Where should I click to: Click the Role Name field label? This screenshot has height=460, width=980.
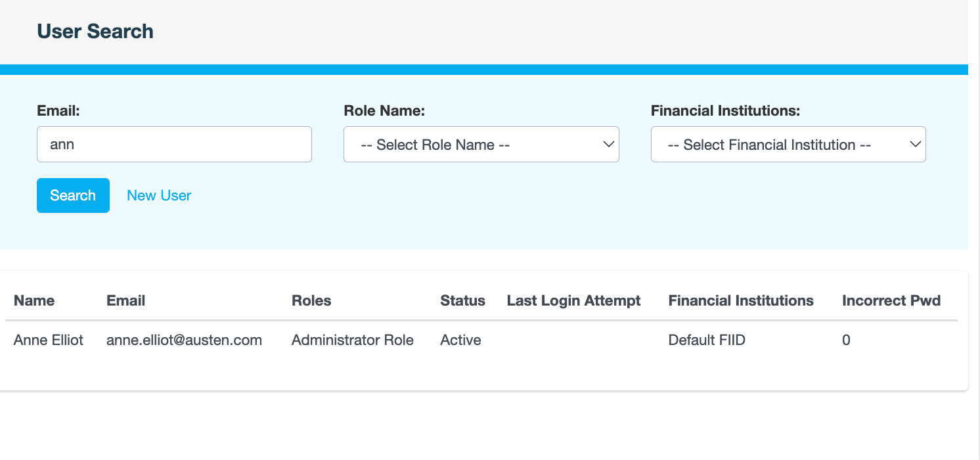tap(384, 111)
